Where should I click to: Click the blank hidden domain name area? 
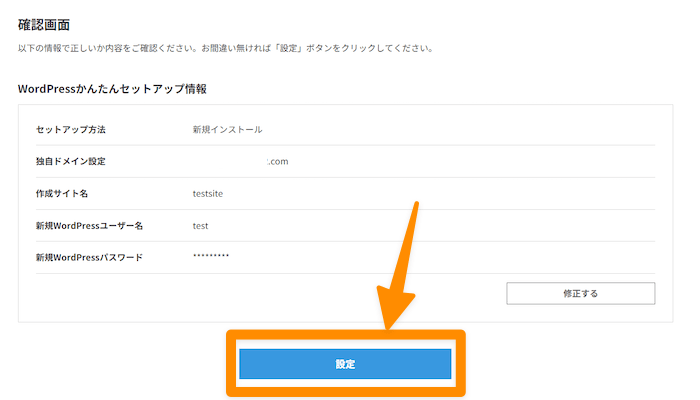tap(229, 161)
